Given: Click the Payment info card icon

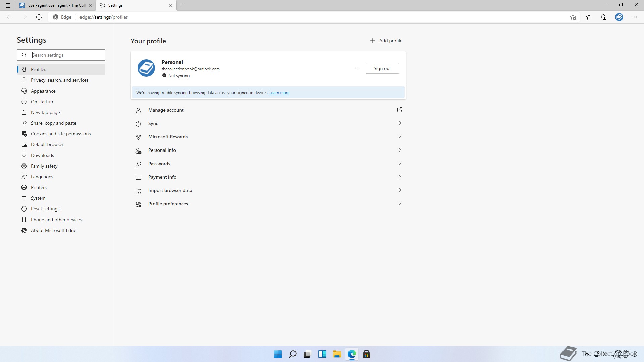Looking at the screenshot, I should [x=138, y=177].
